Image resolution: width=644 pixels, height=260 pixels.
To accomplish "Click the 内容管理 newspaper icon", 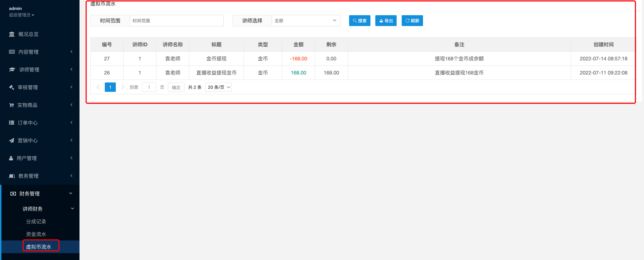I will 12,52.
